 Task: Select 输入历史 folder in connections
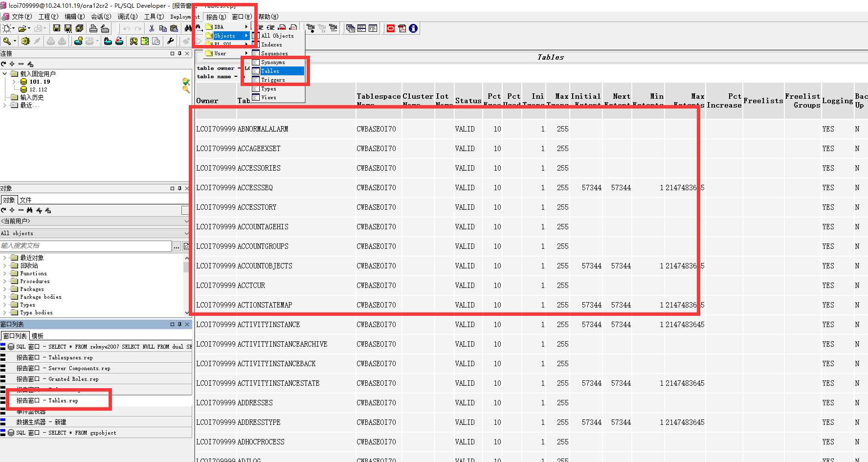[x=32, y=97]
